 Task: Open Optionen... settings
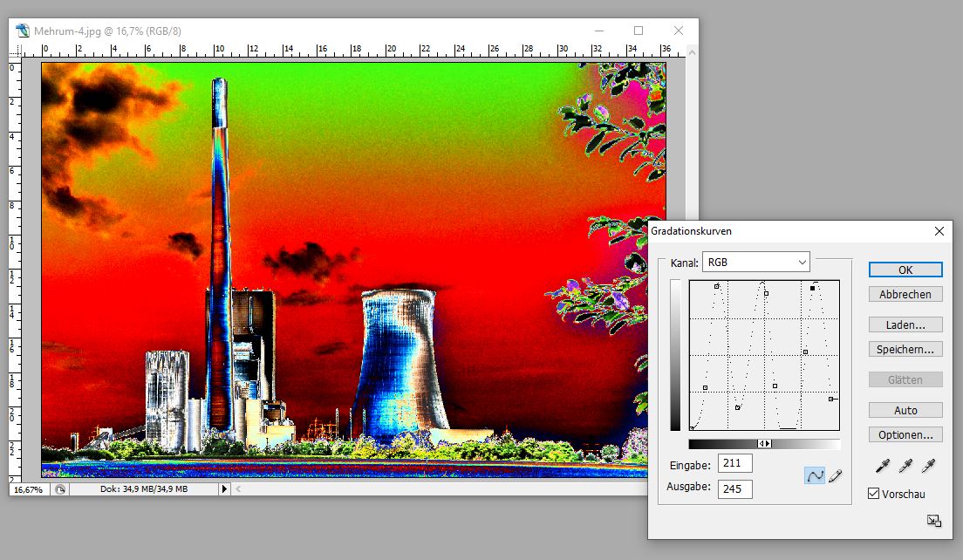pyautogui.click(x=905, y=434)
